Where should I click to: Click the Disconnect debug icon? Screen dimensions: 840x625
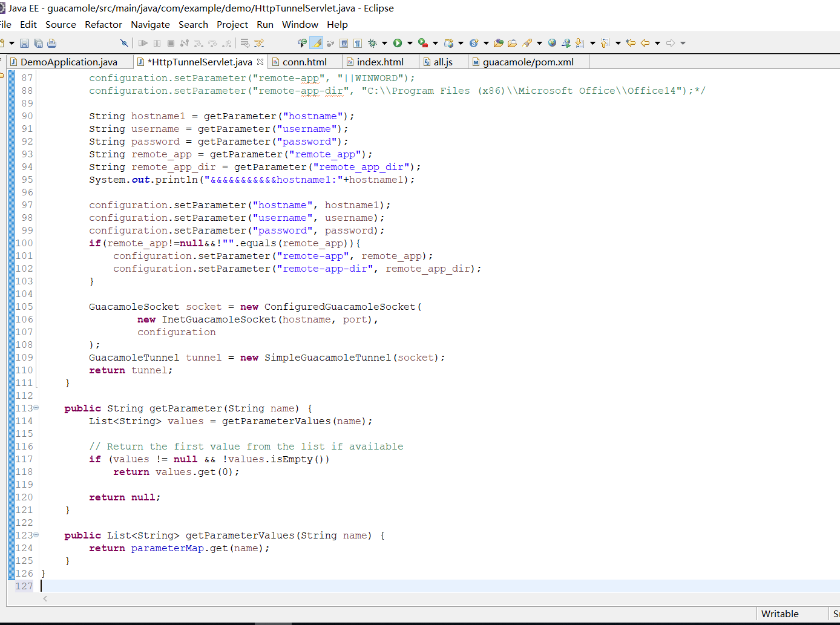[185, 43]
